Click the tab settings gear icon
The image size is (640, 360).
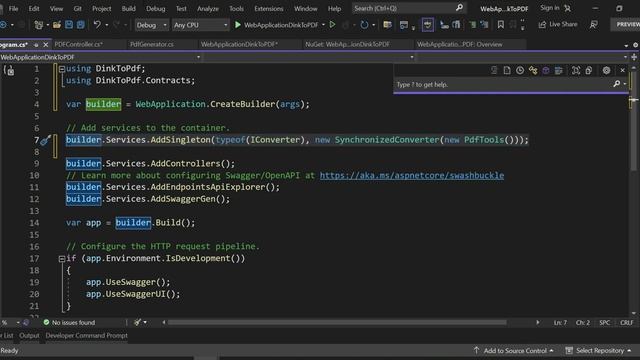pos(636,45)
